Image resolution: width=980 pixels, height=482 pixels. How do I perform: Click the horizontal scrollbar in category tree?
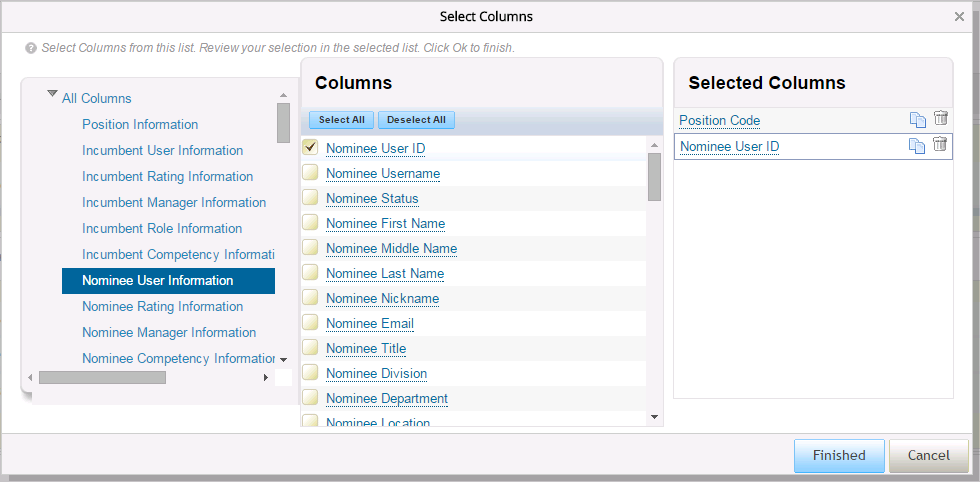coord(102,378)
